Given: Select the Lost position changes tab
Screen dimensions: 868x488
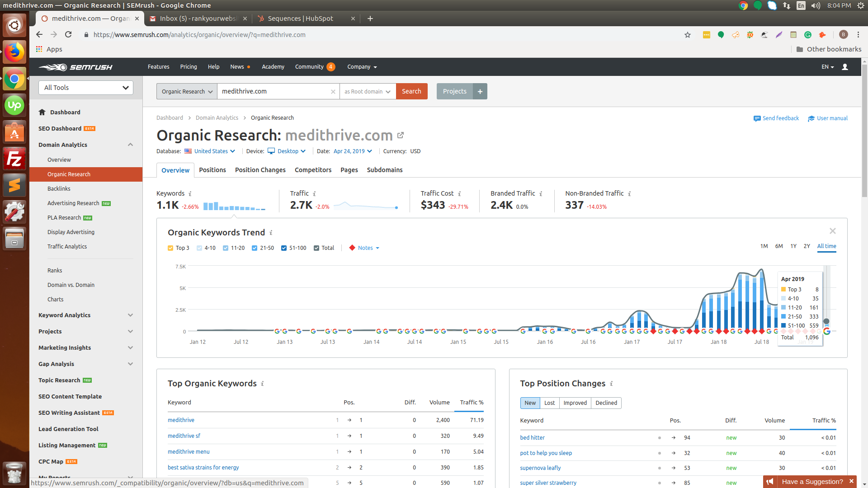Looking at the screenshot, I should point(550,403).
